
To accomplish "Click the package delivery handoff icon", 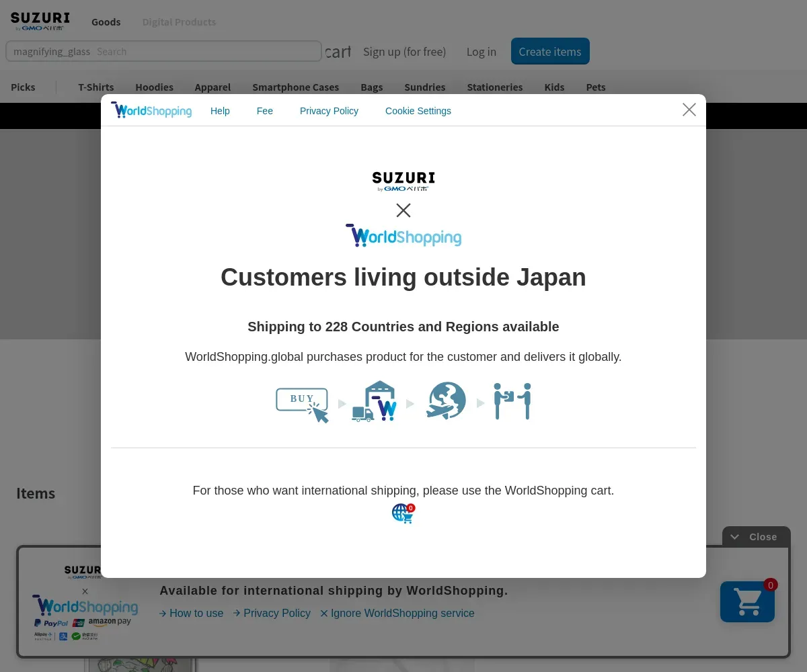I will click(x=512, y=401).
